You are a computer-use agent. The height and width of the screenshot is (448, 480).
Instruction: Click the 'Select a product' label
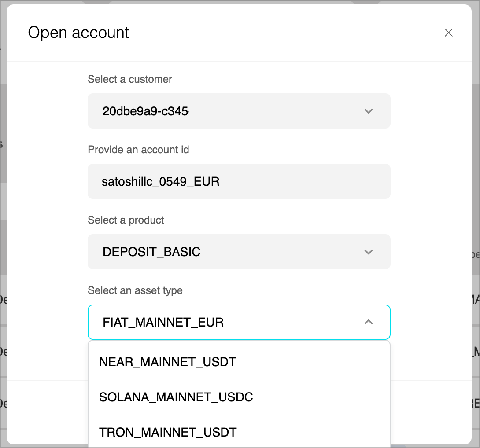click(126, 220)
